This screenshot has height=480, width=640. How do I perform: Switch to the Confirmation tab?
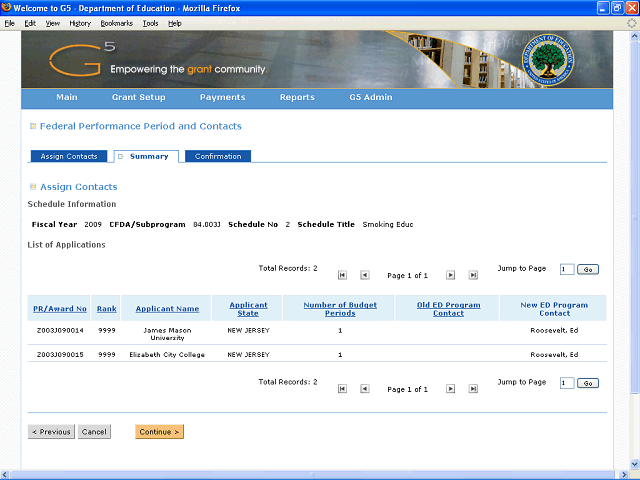218,157
